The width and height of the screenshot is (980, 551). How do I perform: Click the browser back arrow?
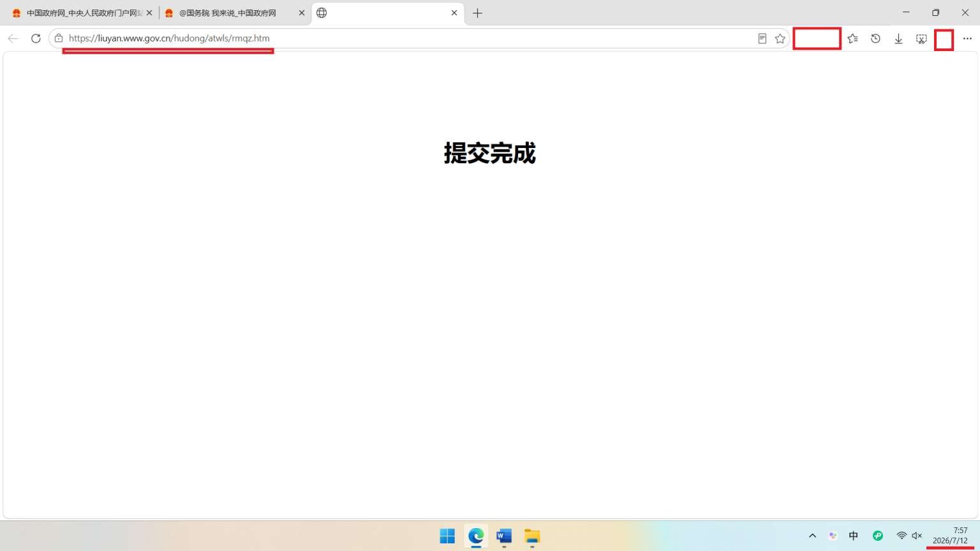click(x=13, y=38)
